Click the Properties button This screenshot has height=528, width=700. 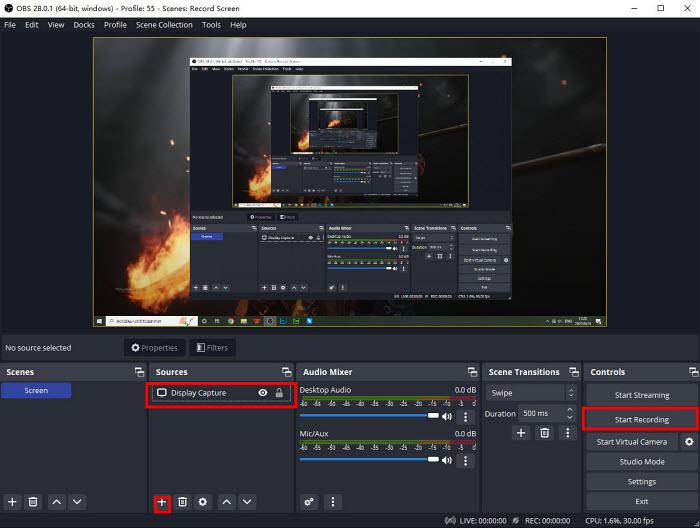pyautogui.click(x=154, y=348)
